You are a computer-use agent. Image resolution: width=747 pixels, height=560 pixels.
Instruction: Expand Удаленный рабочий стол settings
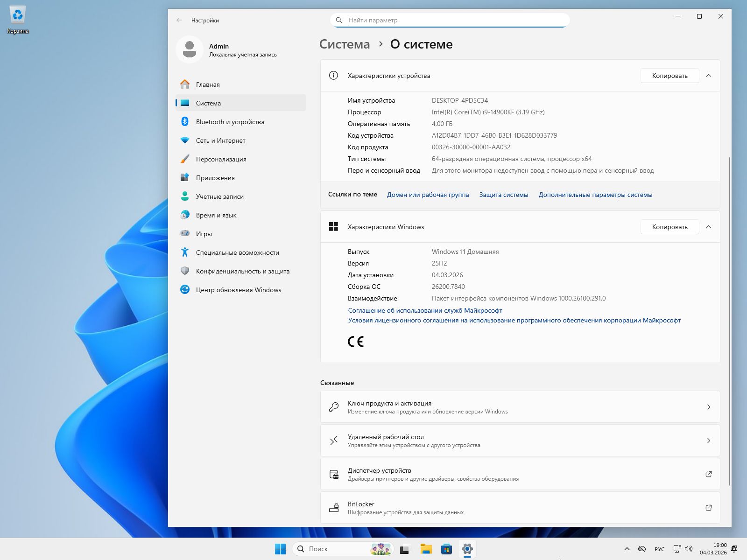[x=709, y=440]
